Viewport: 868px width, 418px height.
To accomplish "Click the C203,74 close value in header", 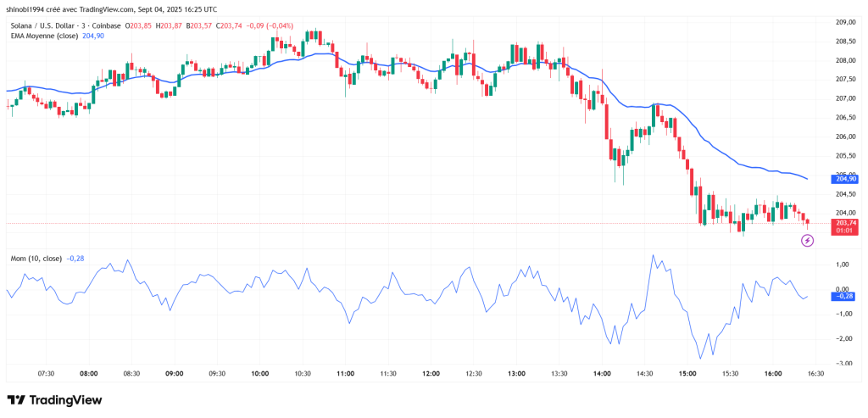I will point(231,25).
